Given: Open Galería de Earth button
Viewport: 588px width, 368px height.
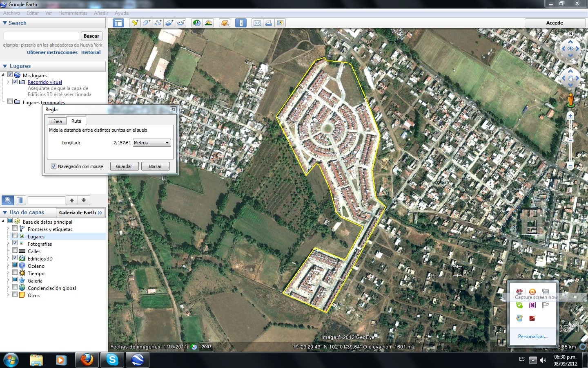Looking at the screenshot, I should tap(80, 213).
